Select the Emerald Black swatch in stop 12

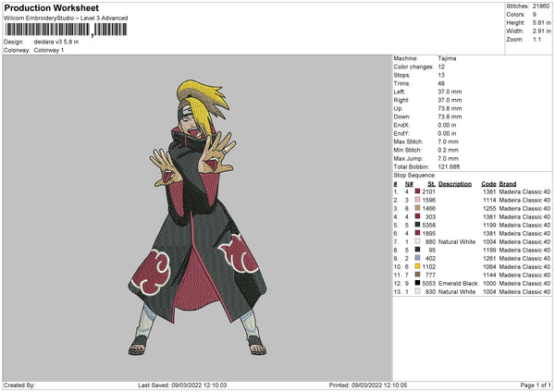[x=418, y=283]
